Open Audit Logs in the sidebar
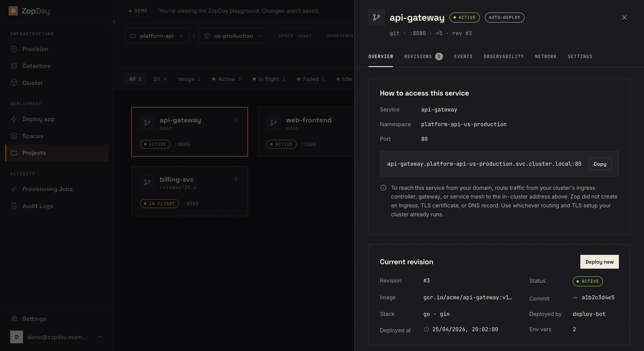Image resolution: width=644 pixels, height=351 pixels. [57, 206]
